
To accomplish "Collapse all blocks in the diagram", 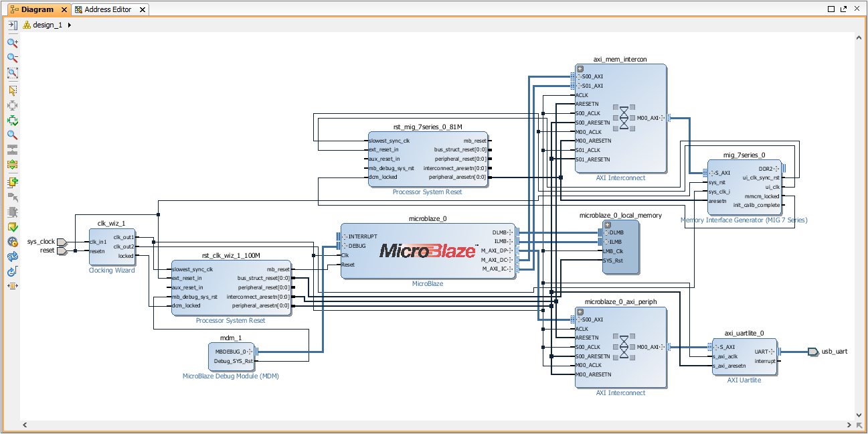I will click(x=12, y=149).
